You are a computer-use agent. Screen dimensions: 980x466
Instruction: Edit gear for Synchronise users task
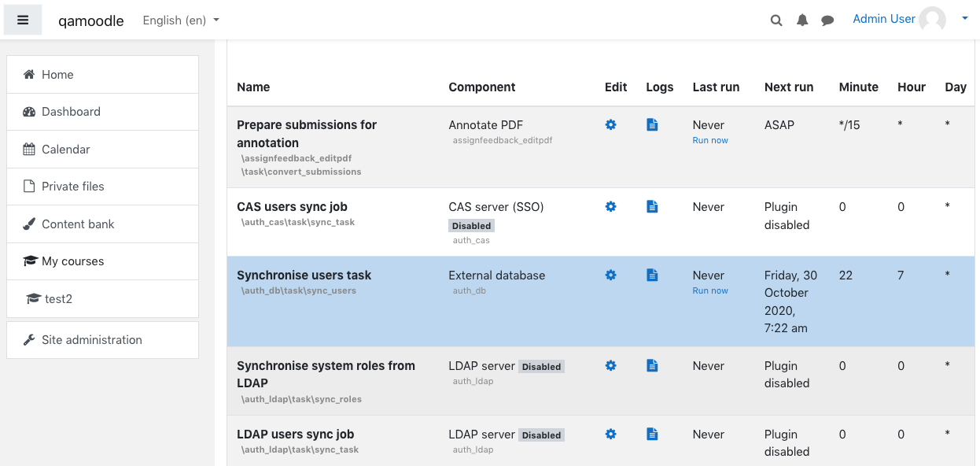tap(610, 275)
